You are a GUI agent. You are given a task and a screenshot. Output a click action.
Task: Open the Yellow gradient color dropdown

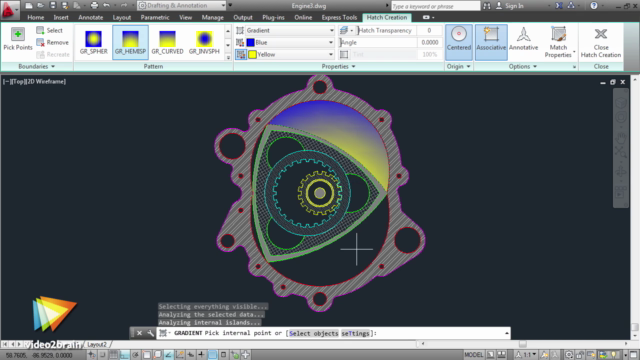coord(331,54)
